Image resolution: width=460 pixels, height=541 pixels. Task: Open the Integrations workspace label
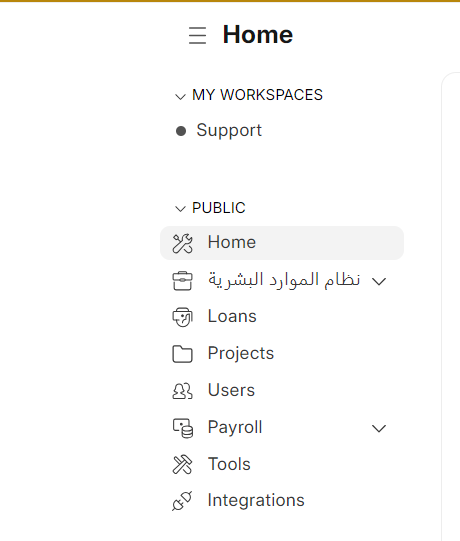pyautogui.click(x=256, y=500)
